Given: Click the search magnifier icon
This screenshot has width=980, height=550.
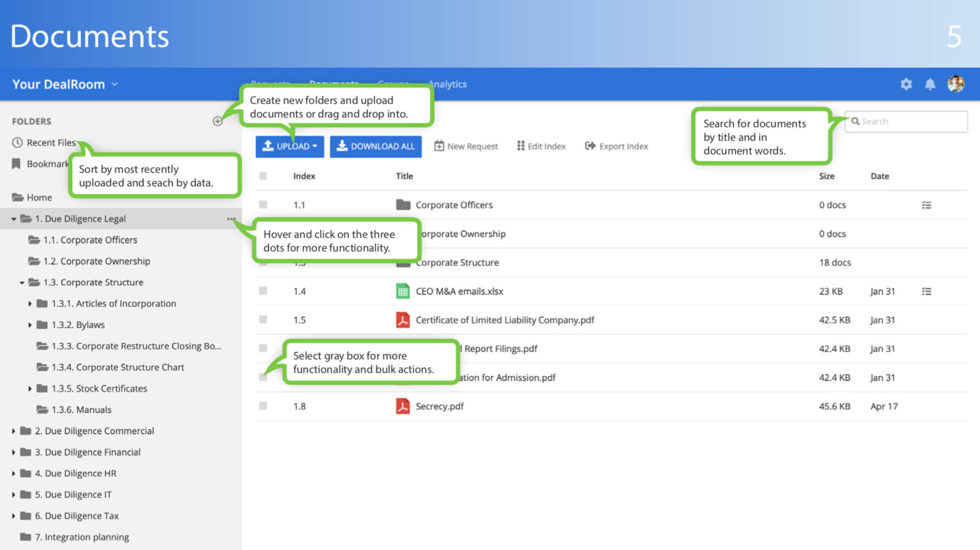Looking at the screenshot, I should (x=855, y=121).
